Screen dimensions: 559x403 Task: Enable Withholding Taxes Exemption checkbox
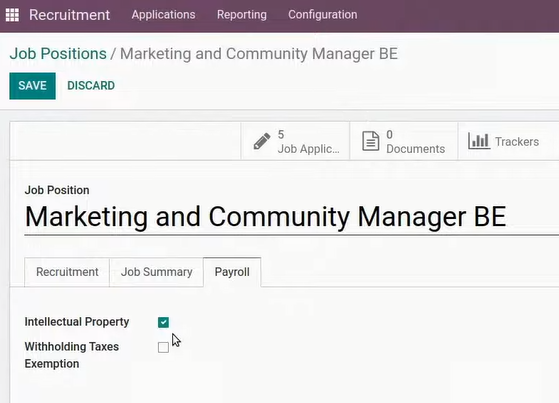tap(163, 347)
